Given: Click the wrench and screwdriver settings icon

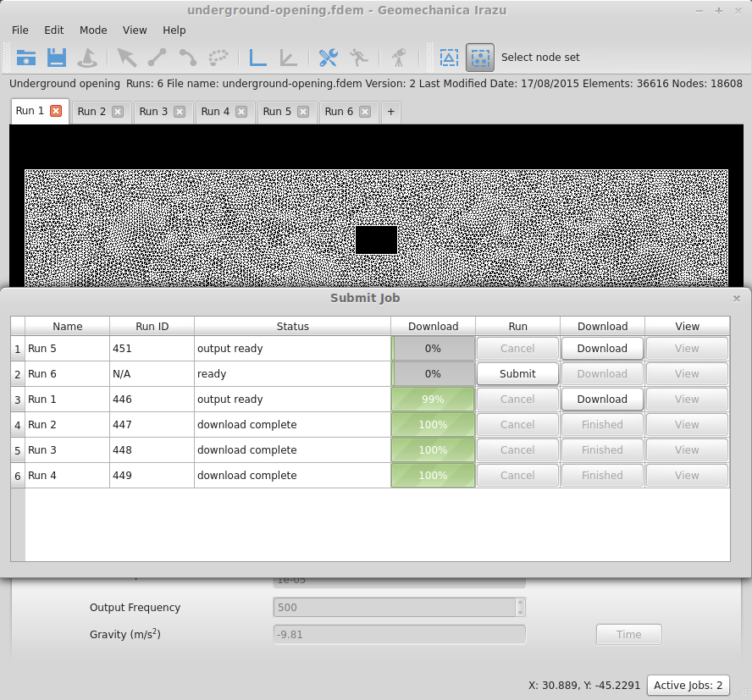Looking at the screenshot, I should (x=328, y=58).
